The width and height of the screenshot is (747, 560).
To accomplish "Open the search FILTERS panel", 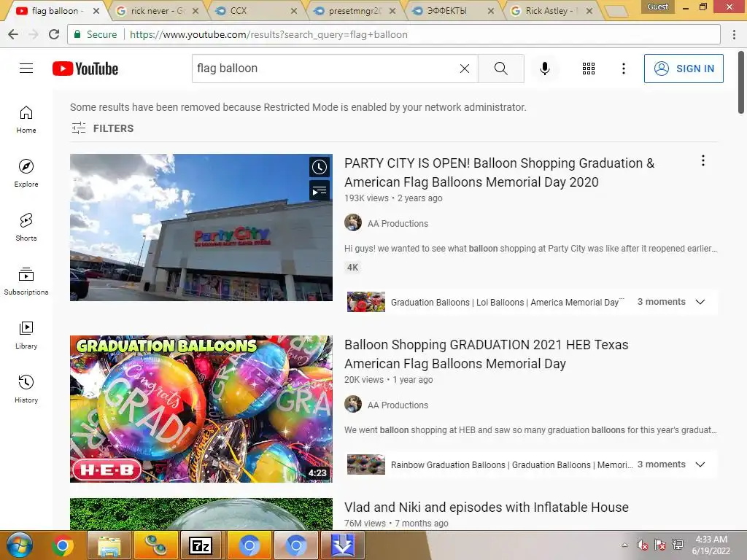I will click(102, 128).
